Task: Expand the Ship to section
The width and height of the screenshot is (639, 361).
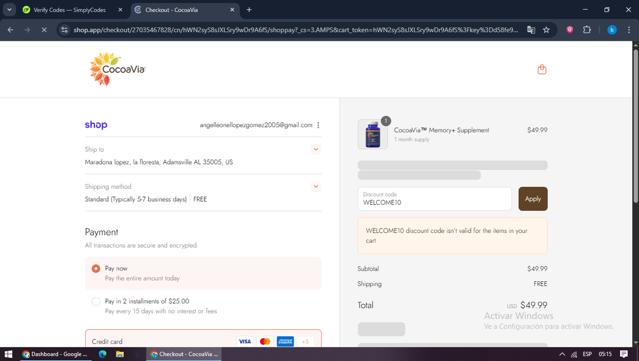Action: tap(316, 149)
